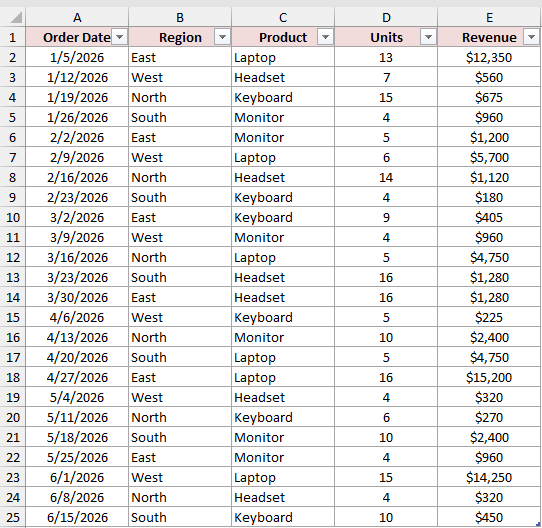Open the Product filter dropdown
Screen dimensions: 542x528
tap(325, 37)
